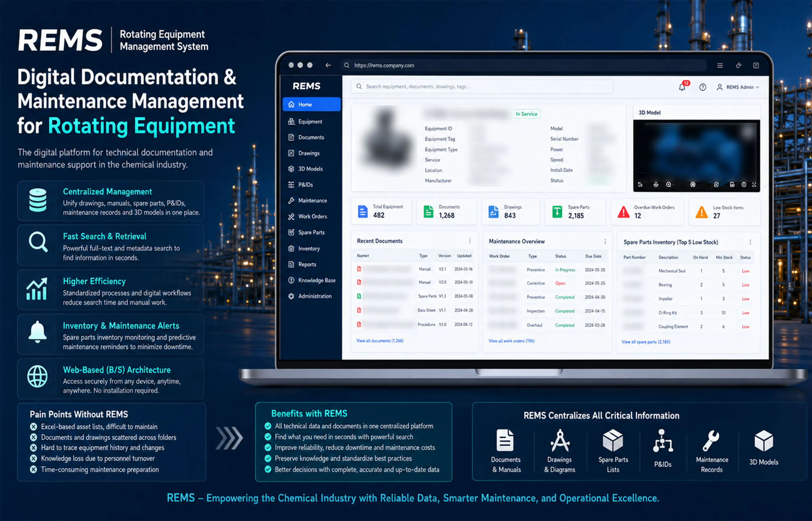
Task: Click the Data Sheet V1.1 document row
Action: click(x=414, y=310)
